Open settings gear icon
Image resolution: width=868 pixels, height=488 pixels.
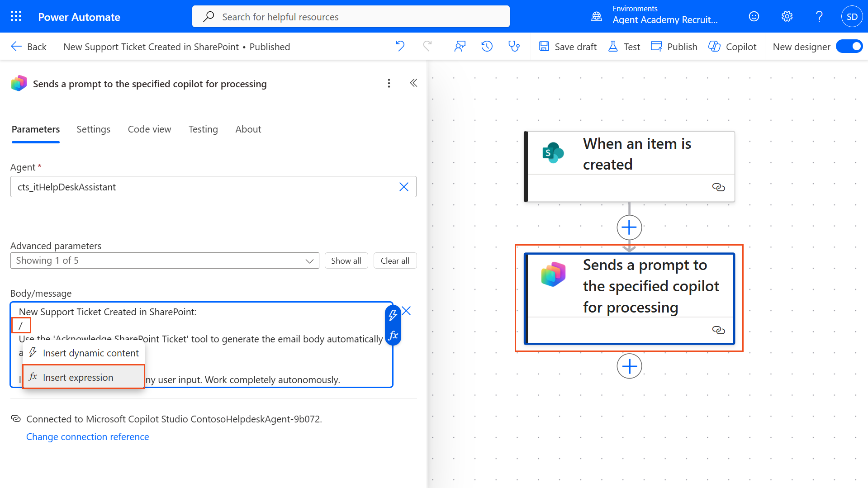(x=787, y=17)
